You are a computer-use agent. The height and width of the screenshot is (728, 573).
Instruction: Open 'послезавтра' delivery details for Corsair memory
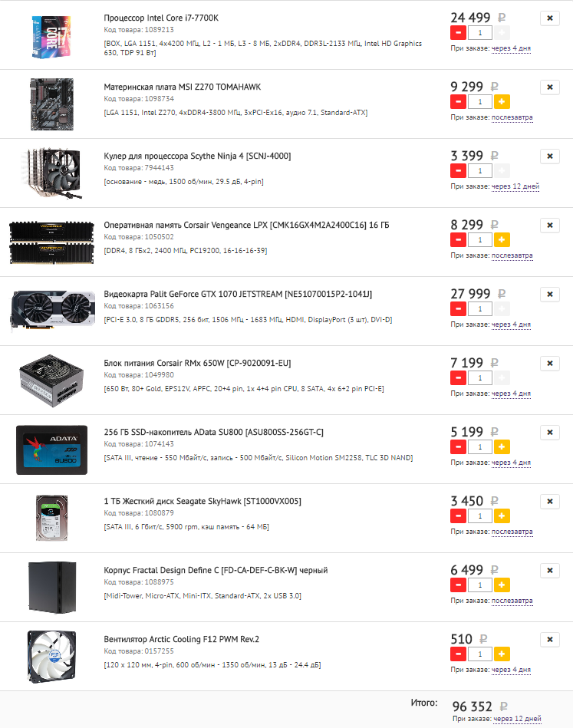click(512, 255)
